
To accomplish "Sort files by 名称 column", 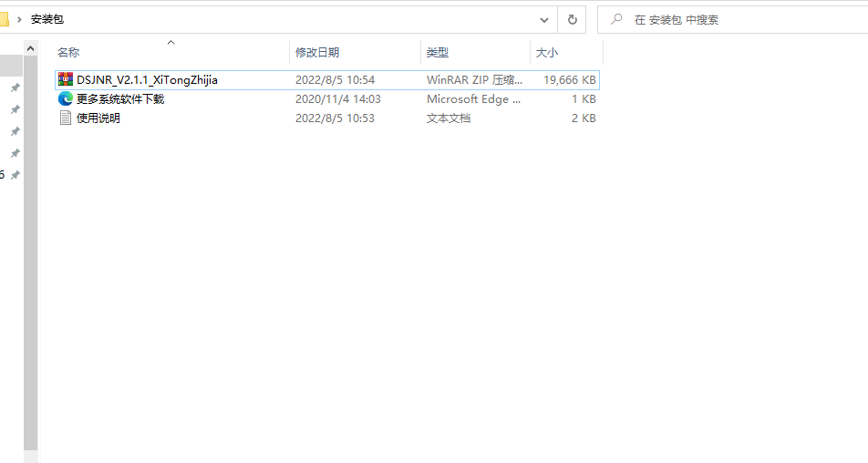I will coord(68,53).
